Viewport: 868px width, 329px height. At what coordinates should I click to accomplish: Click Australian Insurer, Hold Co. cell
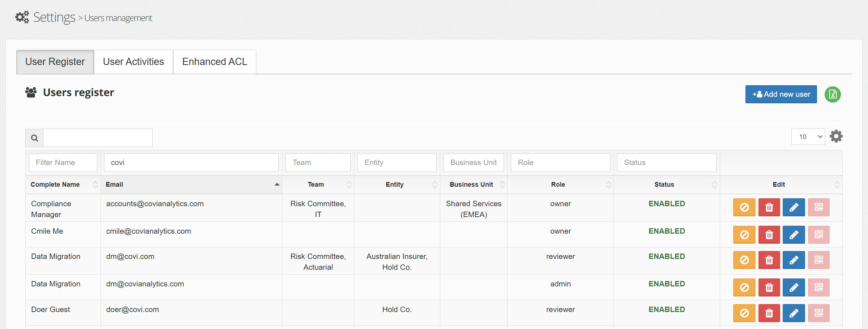coord(397,261)
